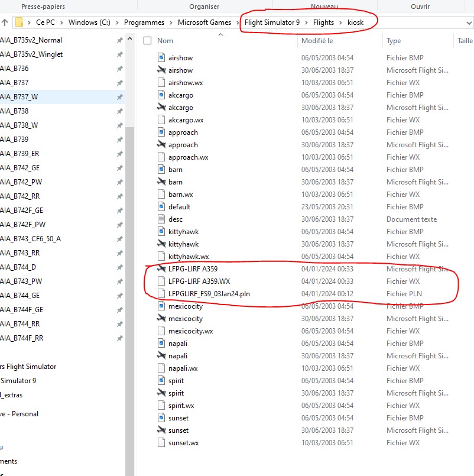The width and height of the screenshot is (474, 476).
Task: Select the approach.wx file name
Action: tap(188, 157)
